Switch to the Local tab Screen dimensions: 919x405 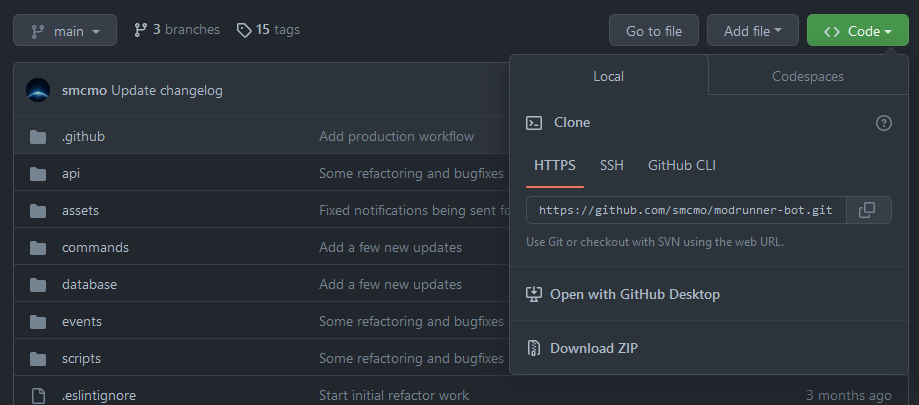pos(608,76)
